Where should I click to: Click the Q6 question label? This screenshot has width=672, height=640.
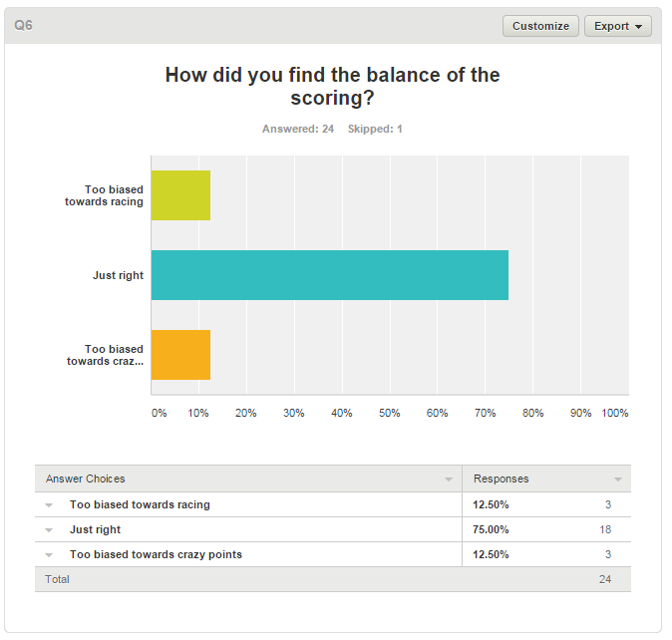click(x=23, y=25)
